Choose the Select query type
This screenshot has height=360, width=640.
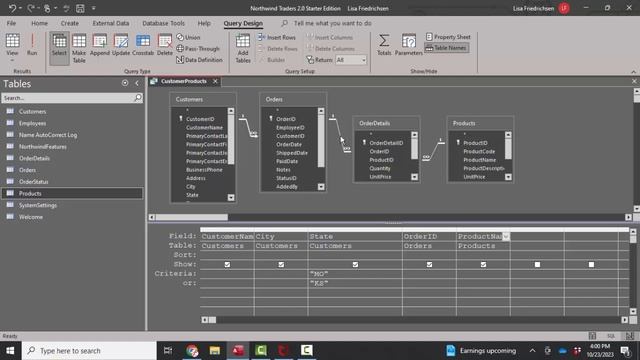pyautogui.click(x=59, y=48)
